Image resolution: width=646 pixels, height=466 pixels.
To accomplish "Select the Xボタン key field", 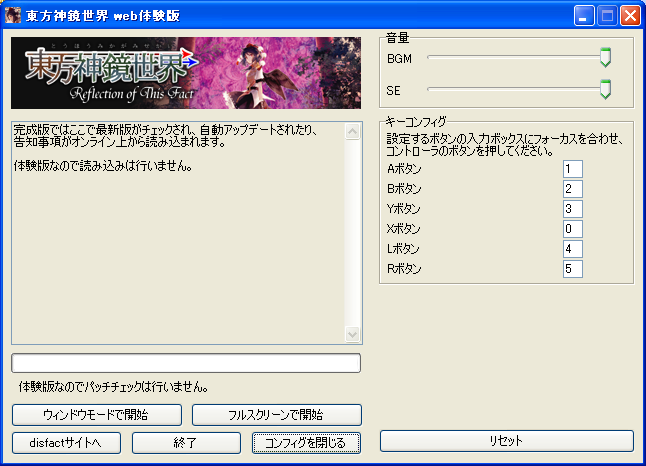I will [x=572, y=229].
